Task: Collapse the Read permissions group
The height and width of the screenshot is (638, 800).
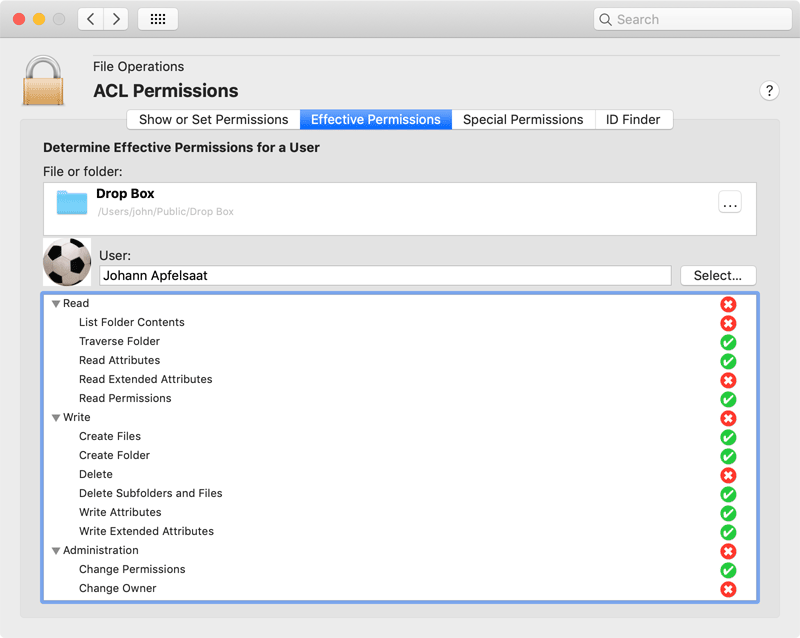Action: point(56,304)
